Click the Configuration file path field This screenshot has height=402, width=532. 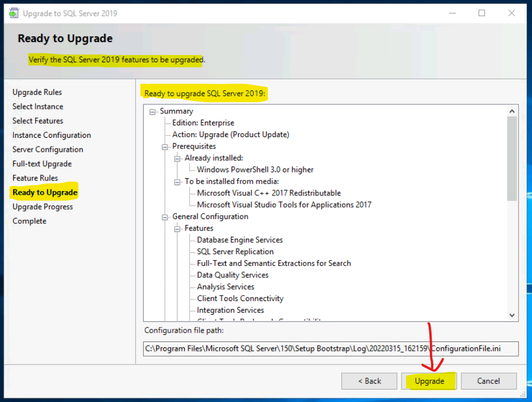coord(331,349)
